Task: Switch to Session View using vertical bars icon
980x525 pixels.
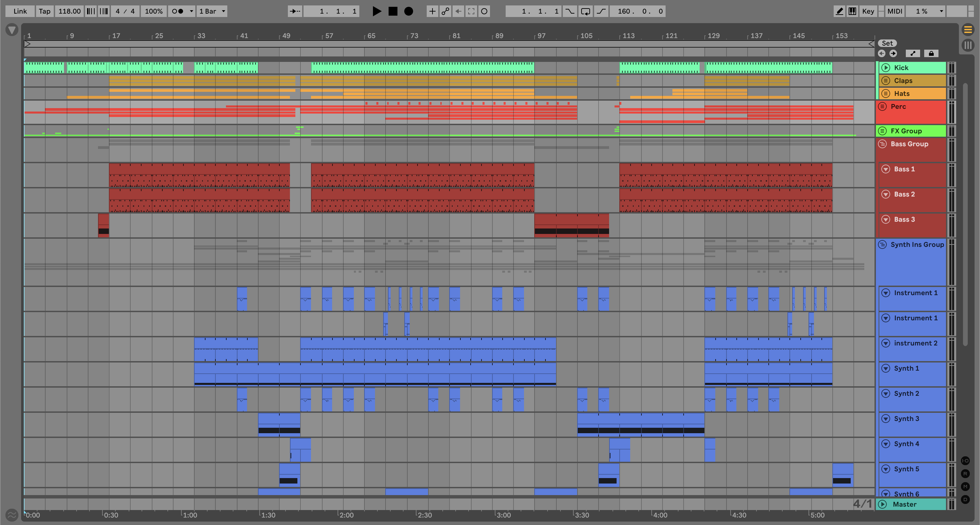Action: coord(968,45)
